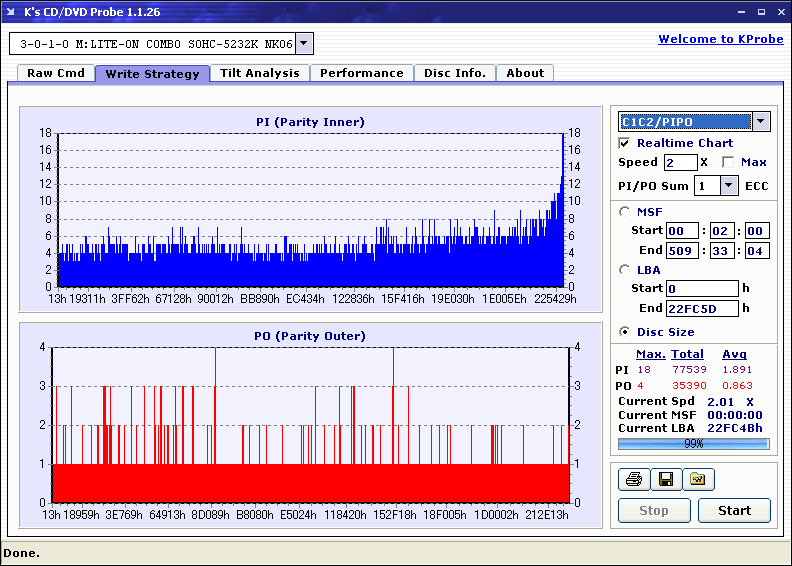Click the Speed input field
This screenshot has height=566, width=792.
click(680, 162)
